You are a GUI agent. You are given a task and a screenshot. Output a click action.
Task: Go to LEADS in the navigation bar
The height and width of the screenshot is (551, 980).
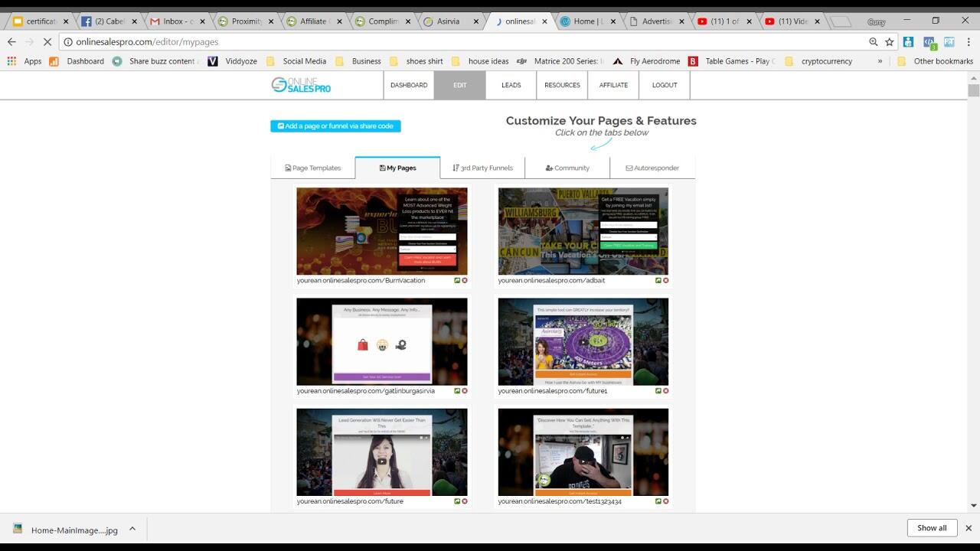coord(511,85)
